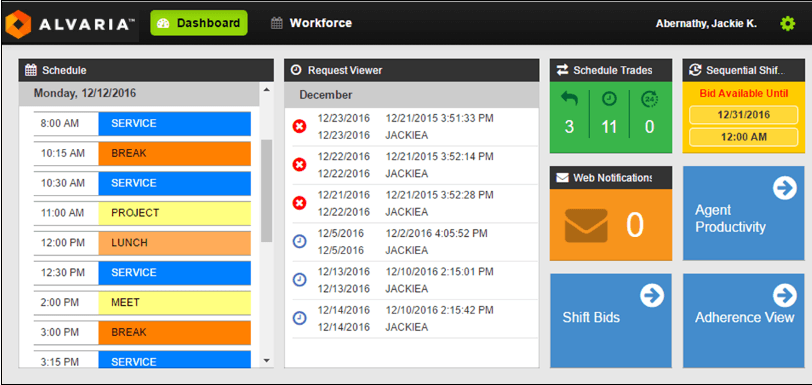This screenshot has width=812, height=385.
Task: Click the 11:00 AM time label
Action: point(62,213)
